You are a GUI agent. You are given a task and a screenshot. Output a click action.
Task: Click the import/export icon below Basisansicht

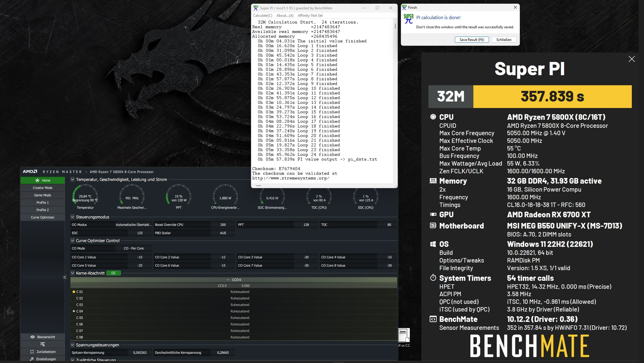42,344
